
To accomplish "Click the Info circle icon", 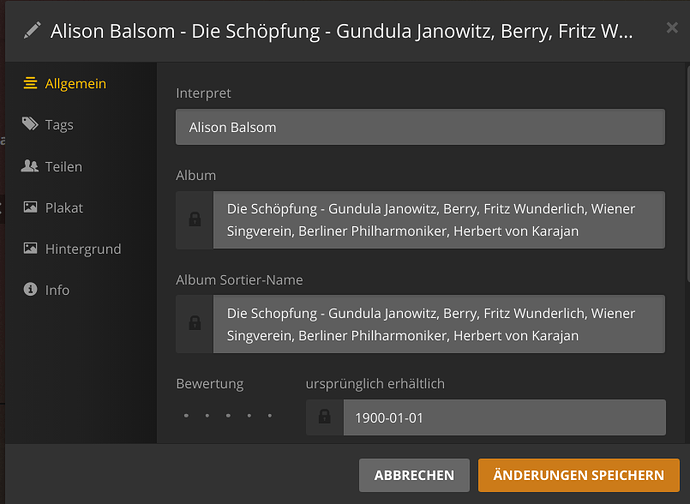I will click(x=30, y=290).
